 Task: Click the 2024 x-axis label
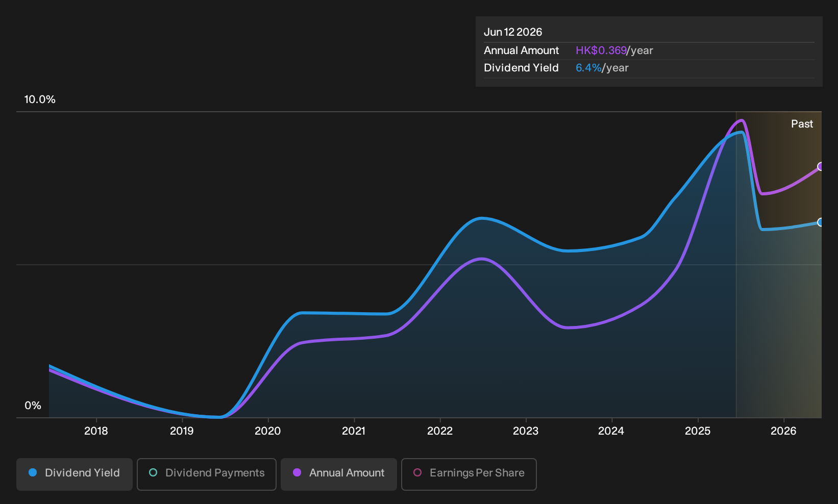pyautogui.click(x=611, y=431)
